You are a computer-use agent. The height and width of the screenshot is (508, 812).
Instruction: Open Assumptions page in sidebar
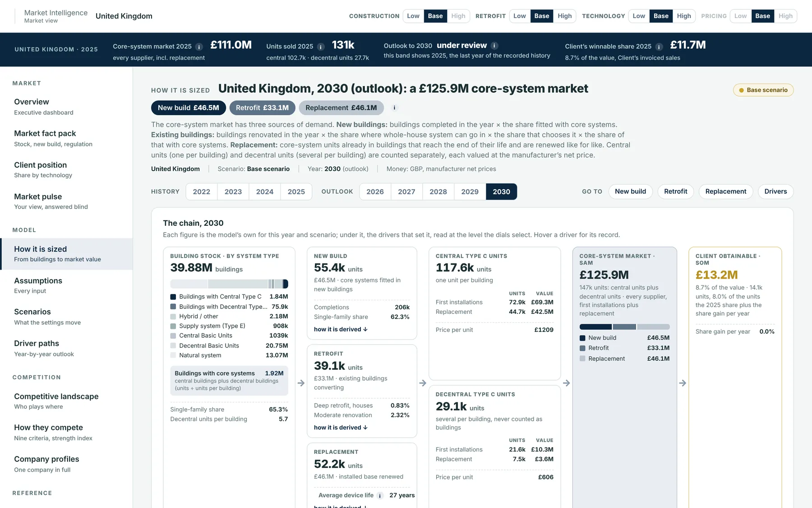[x=66, y=285]
